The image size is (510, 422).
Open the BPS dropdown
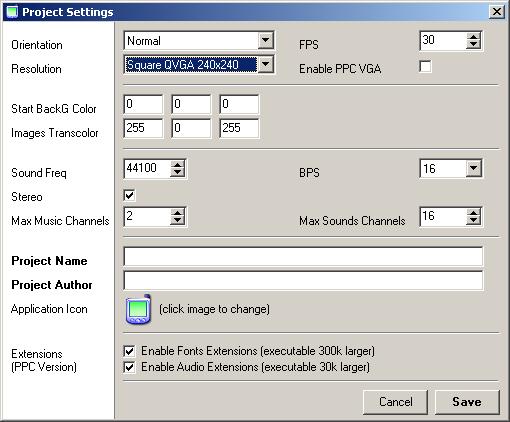point(474,168)
